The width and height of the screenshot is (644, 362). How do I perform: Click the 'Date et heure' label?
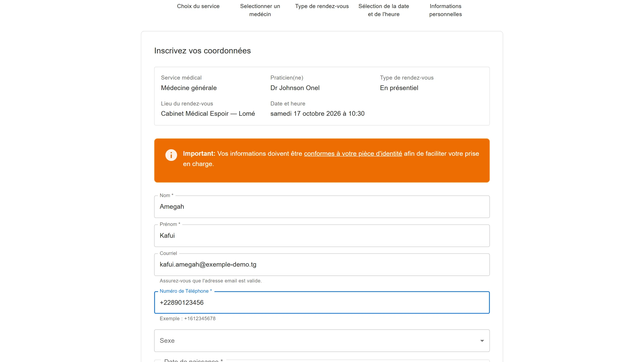tap(288, 104)
